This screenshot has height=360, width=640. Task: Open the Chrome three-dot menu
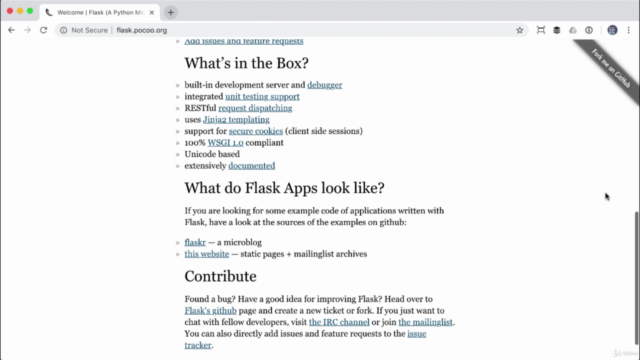tap(629, 30)
